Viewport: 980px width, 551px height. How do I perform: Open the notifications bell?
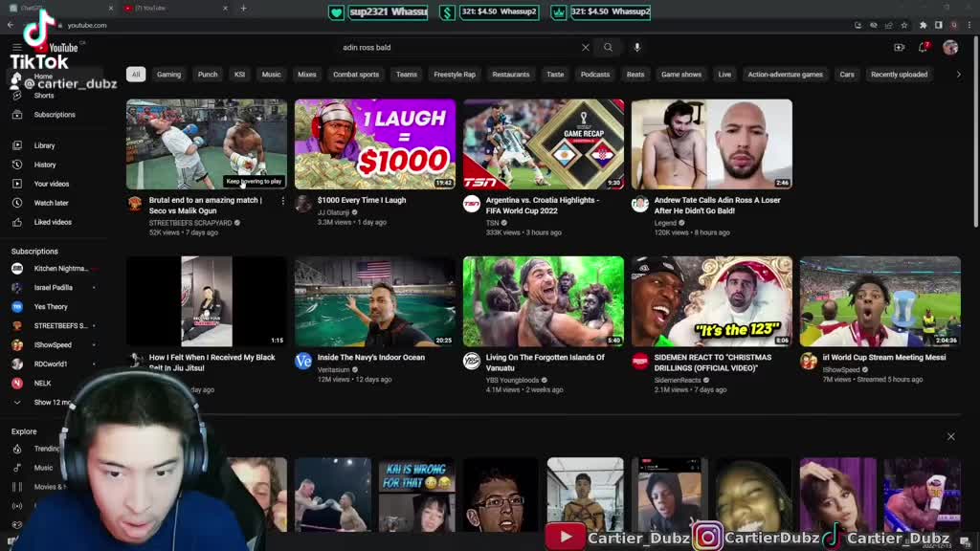[924, 48]
